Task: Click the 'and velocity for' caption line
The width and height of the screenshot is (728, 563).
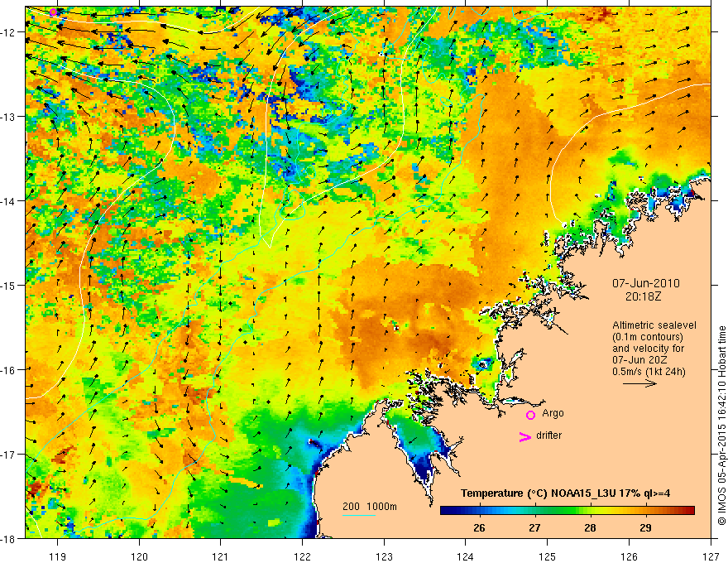Action: click(648, 349)
